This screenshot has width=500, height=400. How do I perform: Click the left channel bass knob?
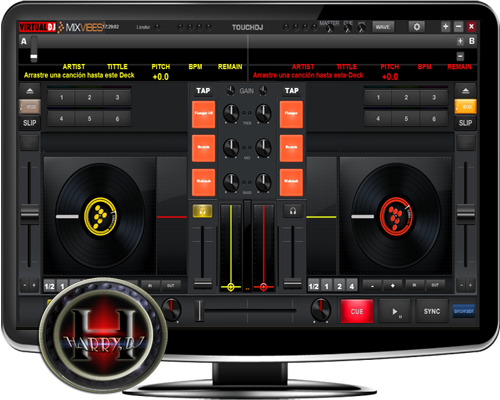[x=231, y=182]
